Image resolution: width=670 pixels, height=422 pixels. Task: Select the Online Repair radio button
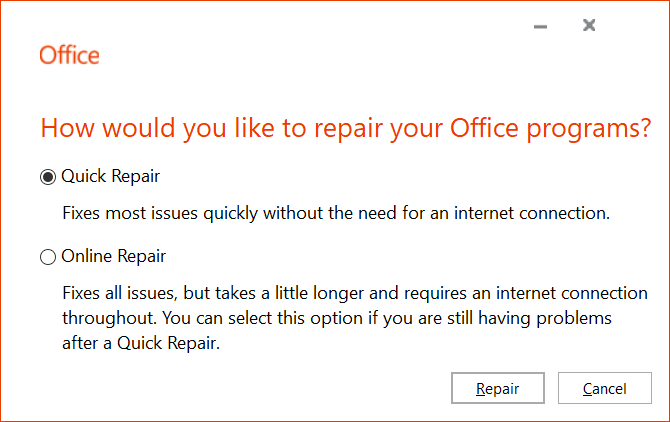coord(48,257)
